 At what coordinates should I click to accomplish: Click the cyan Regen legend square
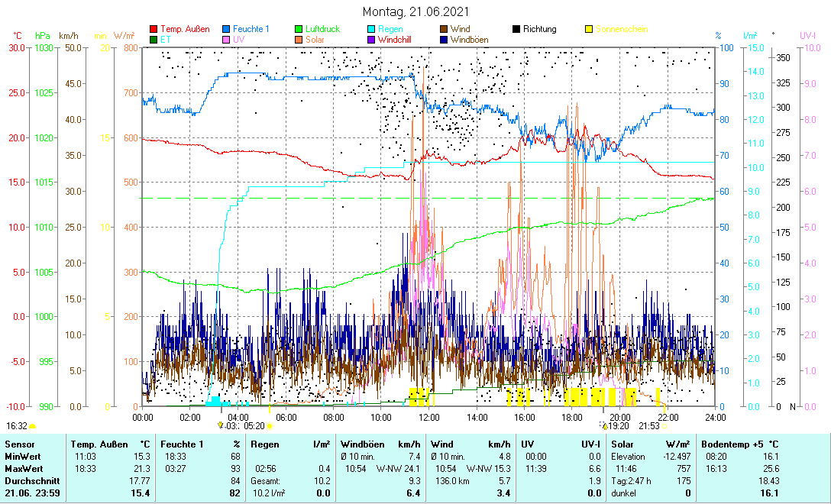(x=372, y=30)
